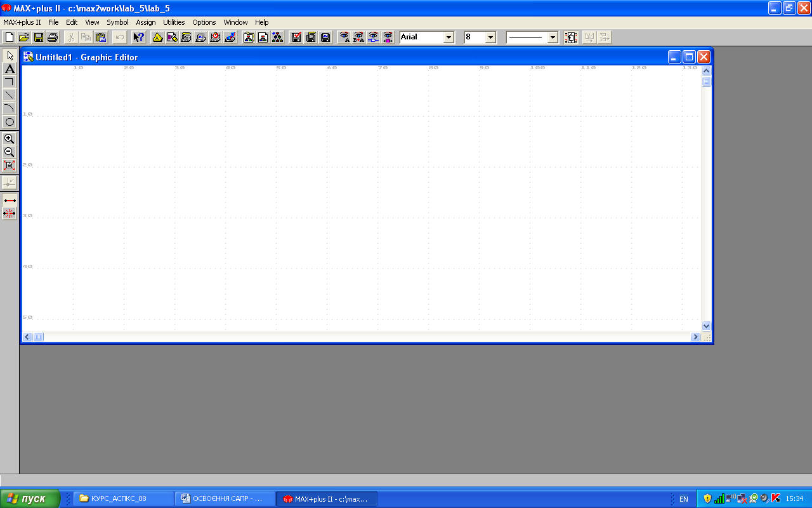
Task: Open the Simulator toolbar icon
Action: (x=201, y=37)
